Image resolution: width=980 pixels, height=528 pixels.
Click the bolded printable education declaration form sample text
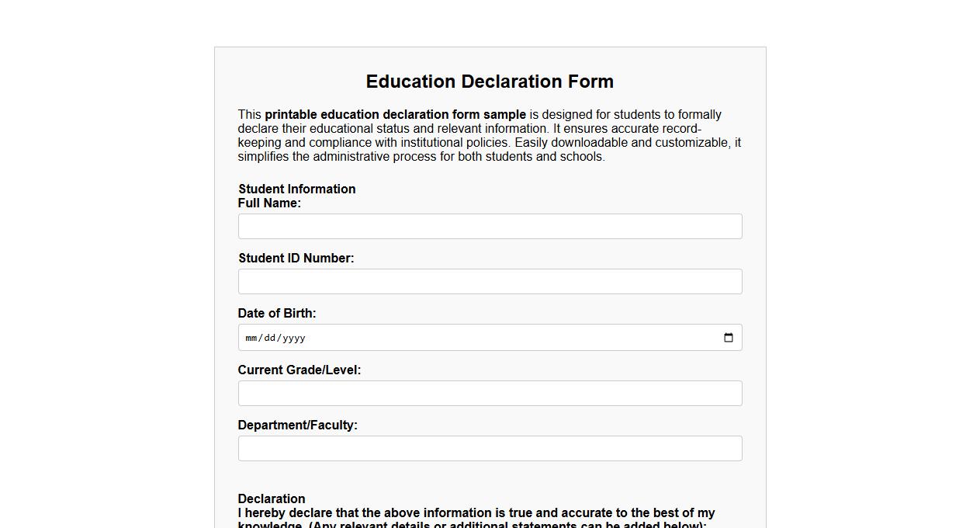coord(395,114)
